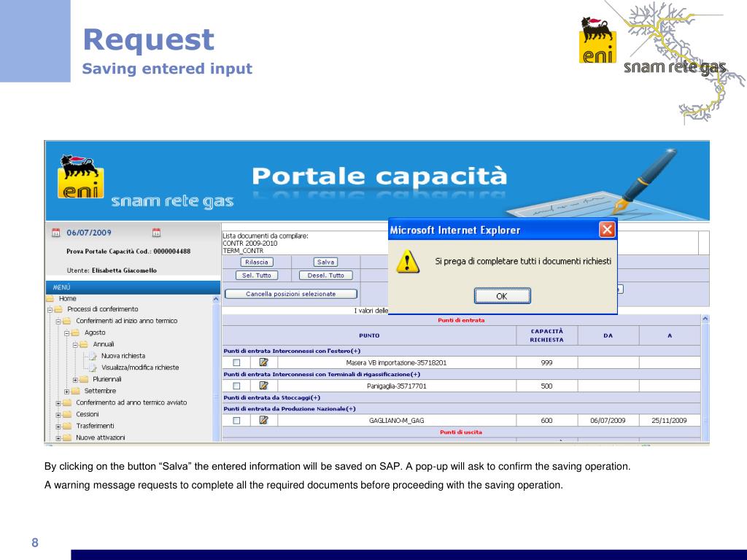The height and width of the screenshot is (560, 747).
Task: Open edit icon for Panigaglia-35717701
Action: (x=263, y=386)
